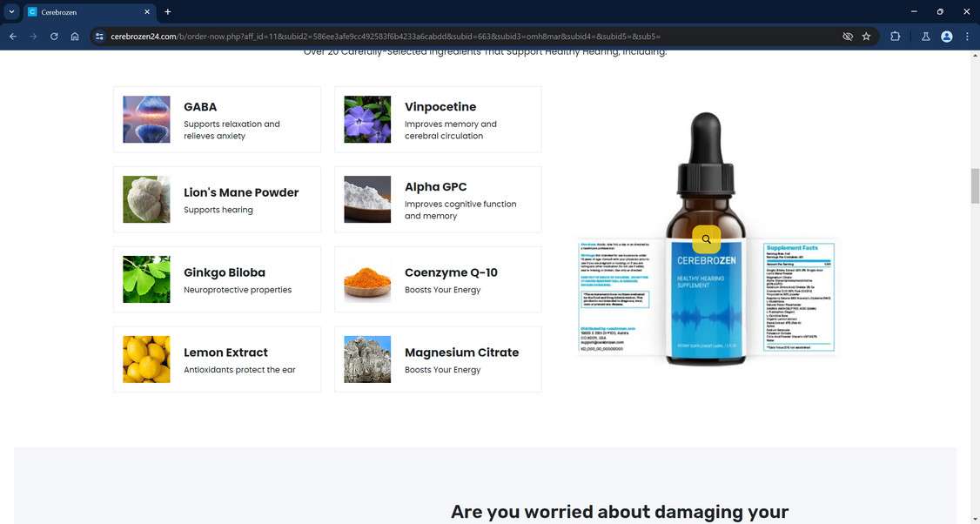Bookmark this page with star icon
Image resolution: width=980 pixels, height=524 pixels.
click(866, 37)
